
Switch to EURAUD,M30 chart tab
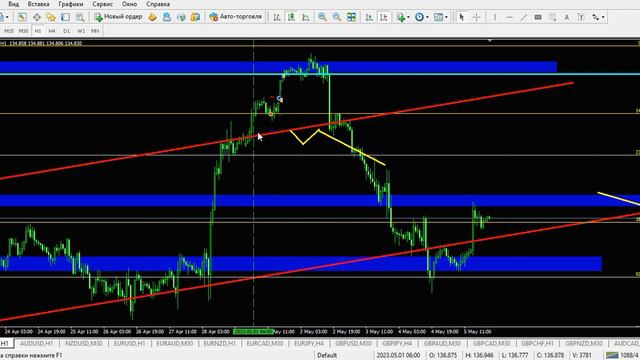coord(175,344)
